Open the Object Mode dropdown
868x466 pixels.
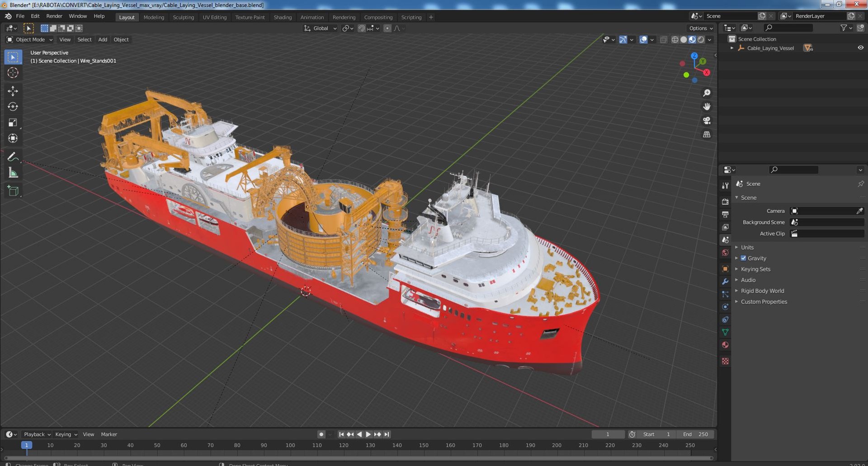coord(29,40)
